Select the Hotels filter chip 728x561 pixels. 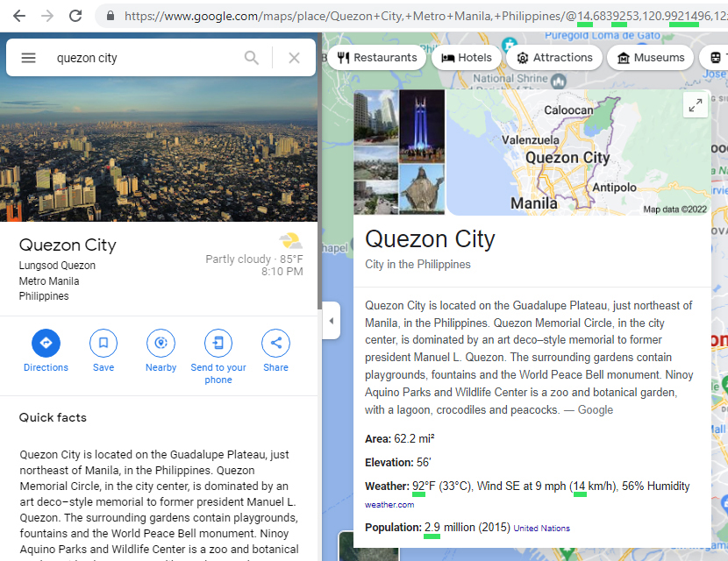tap(467, 56)
